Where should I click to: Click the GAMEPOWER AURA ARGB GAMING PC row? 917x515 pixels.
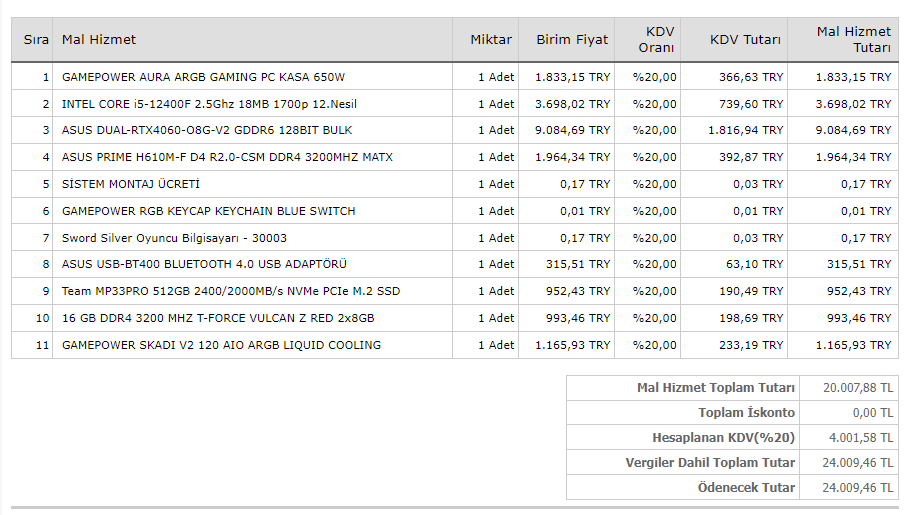[x=203, y=77]
